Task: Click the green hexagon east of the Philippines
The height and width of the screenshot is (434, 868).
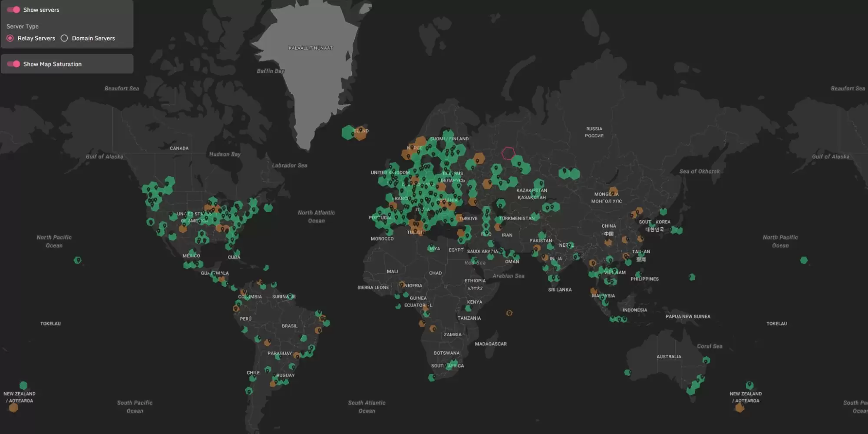Action: (692, 277)
